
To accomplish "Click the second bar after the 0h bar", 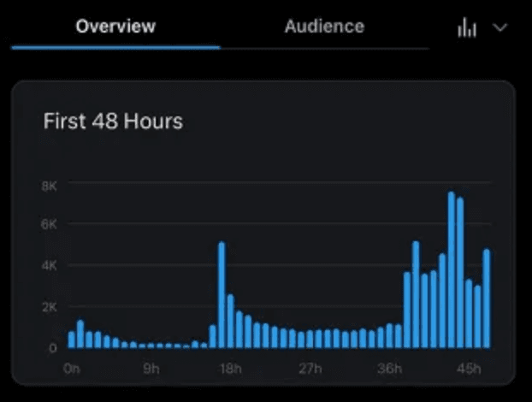I will point(89,339).
